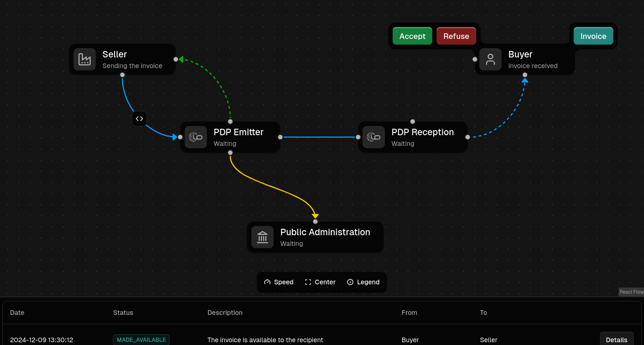Screen dimensions: 644x345
Task: Refuse the received invoice
Action: pyautogui.click(x=456, y=36)
